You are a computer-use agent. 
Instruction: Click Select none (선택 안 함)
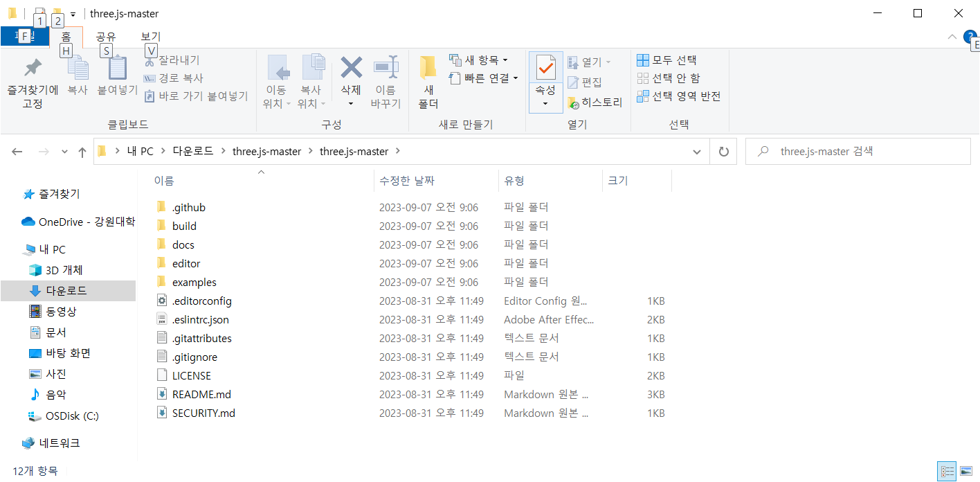pos(669,78)
